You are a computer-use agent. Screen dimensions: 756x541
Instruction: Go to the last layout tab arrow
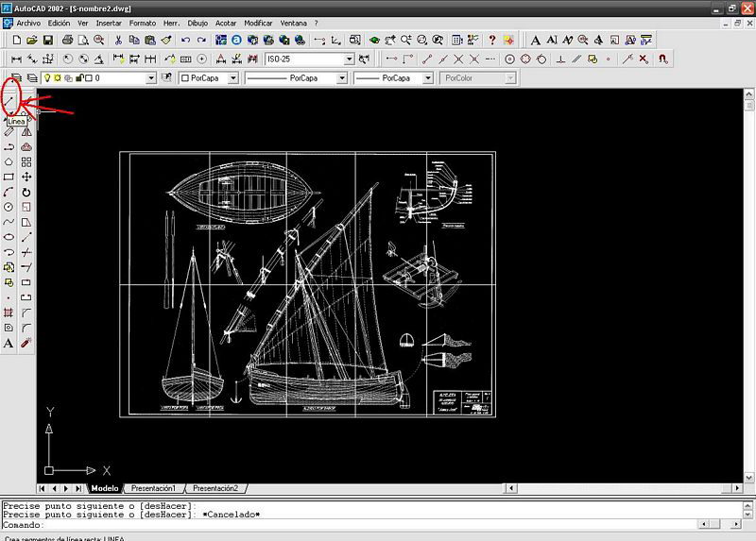(78, 488)
